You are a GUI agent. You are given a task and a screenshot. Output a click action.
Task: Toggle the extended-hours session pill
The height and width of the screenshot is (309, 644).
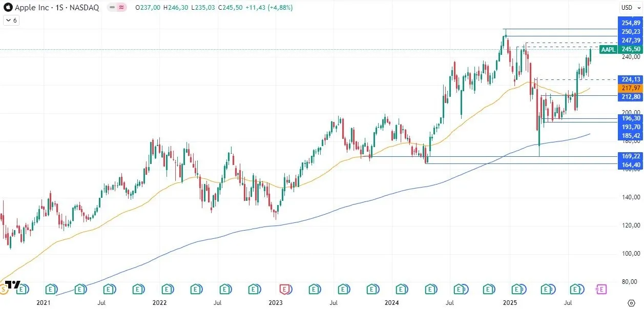117,8
